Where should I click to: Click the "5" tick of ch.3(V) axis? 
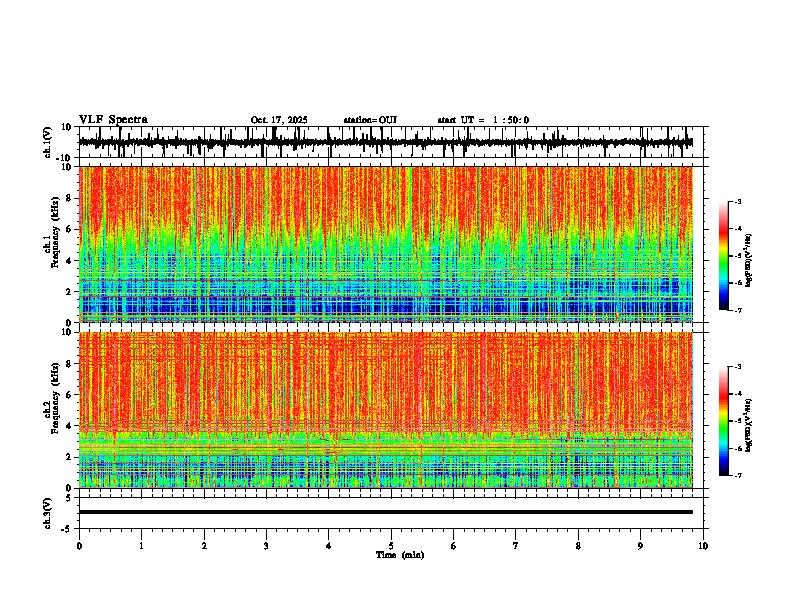coord(70,498)
